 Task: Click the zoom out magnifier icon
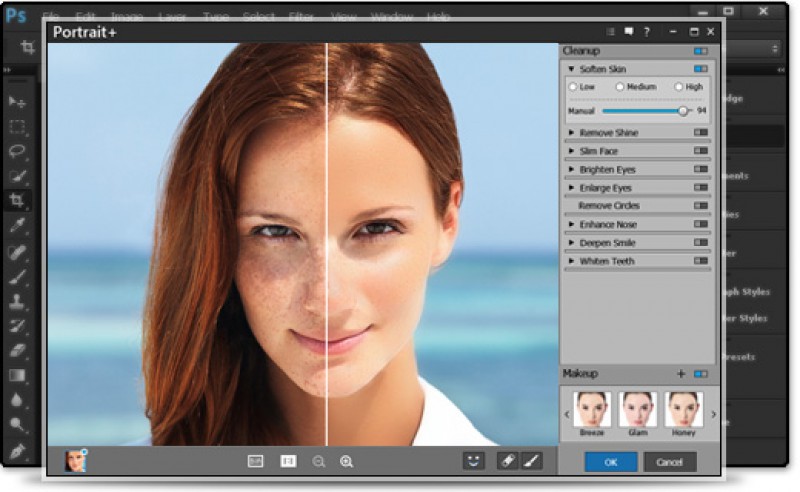click(x=319, y=461)
